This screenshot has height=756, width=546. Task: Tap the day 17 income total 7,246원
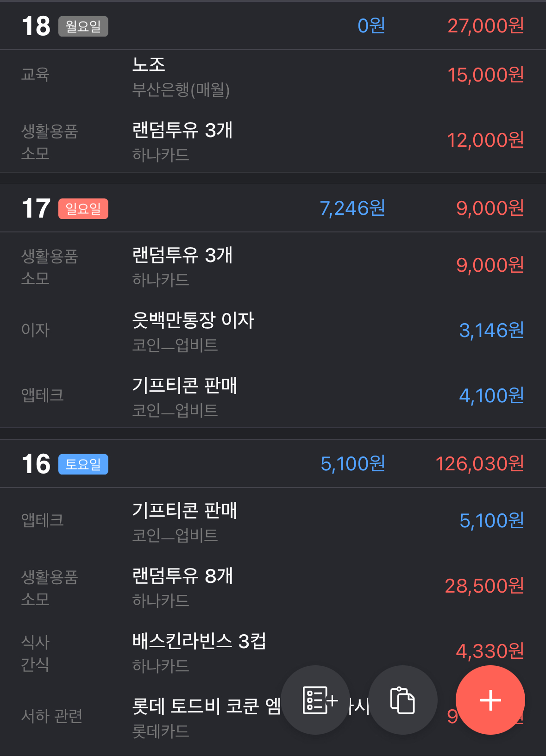coord(352,208)
